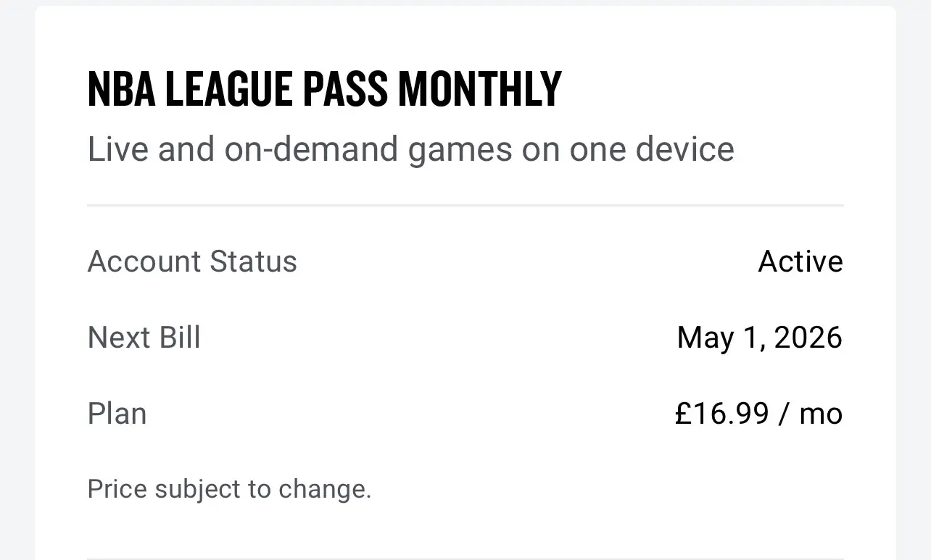Screen dimensions: 931x560
Task: Click the gray margin right of the card
Action: 914,280
